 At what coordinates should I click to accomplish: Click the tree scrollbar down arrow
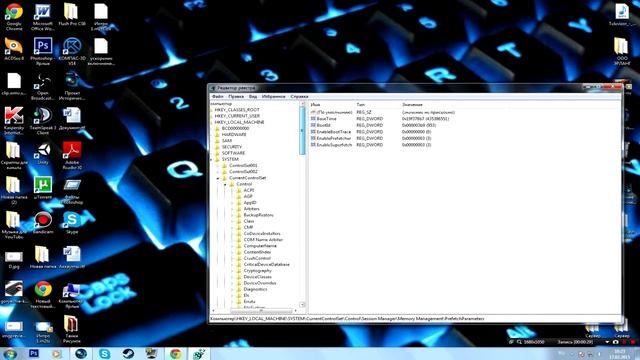click(302, 305)
